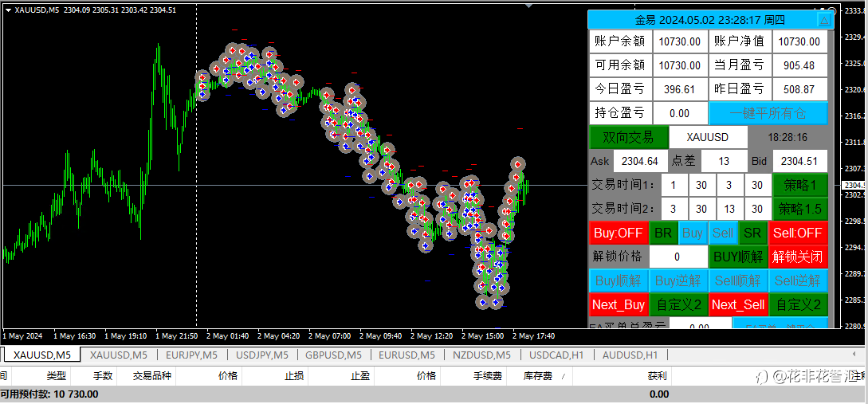868x404 pixels.
Task: Select the 策略1 strategy button
Action: 799,186
